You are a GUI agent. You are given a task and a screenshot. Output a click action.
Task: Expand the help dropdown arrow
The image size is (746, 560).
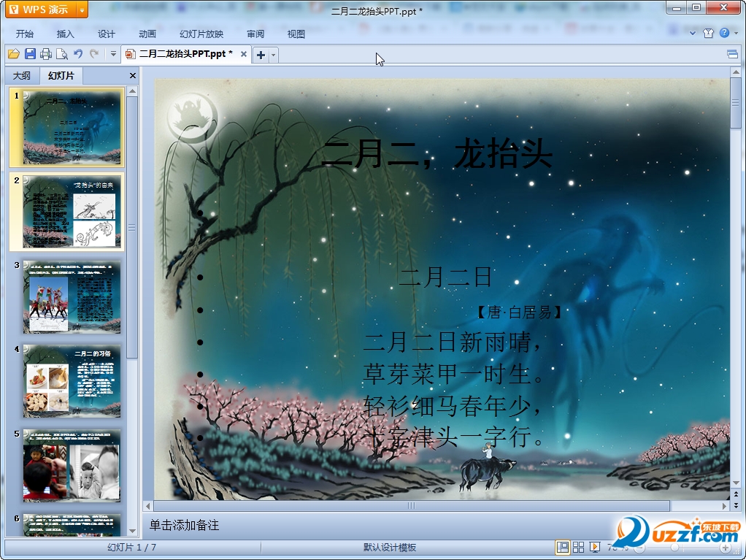point(736,34)
